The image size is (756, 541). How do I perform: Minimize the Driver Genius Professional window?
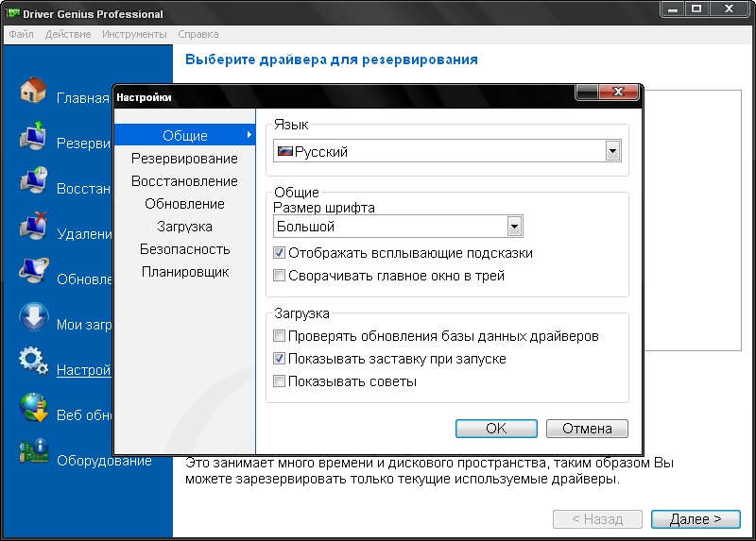[x=673, y=8]
